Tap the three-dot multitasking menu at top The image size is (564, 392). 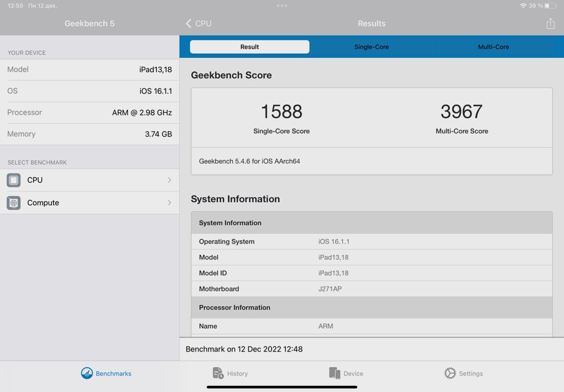282,6
